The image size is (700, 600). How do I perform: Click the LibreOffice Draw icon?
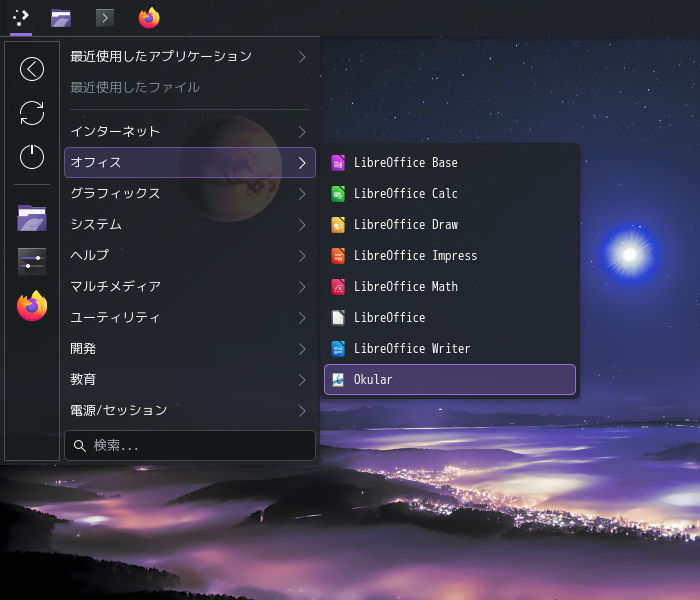[x=338, y=225]
